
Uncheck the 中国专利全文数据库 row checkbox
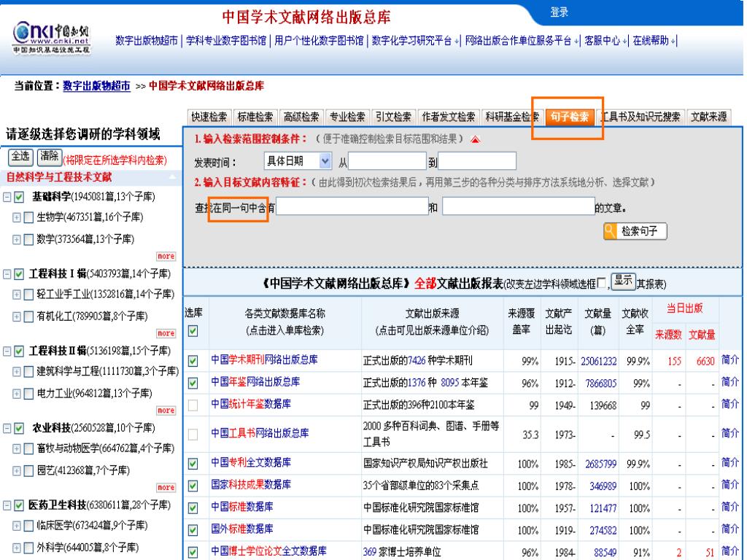[x=193, y=464]
